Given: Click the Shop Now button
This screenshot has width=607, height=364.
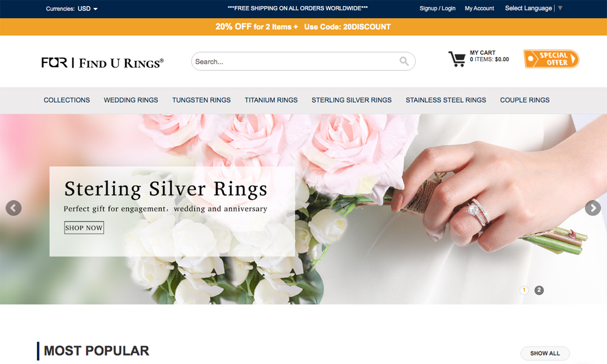Looking at the screenshot, I should [x=84, y=228].
